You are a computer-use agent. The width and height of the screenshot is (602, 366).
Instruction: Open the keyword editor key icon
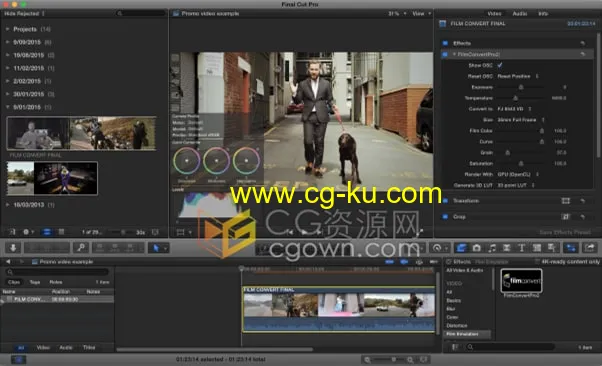[81, 248]
